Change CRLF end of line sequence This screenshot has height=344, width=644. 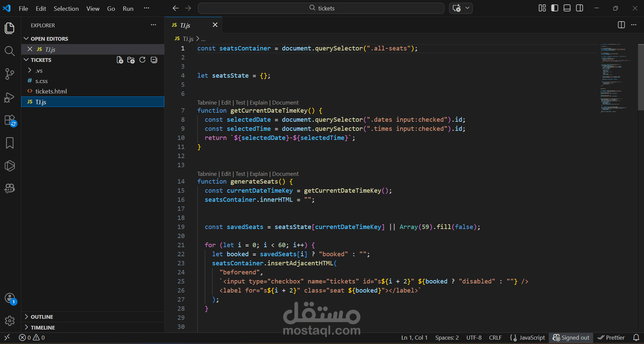click(495, 338)
